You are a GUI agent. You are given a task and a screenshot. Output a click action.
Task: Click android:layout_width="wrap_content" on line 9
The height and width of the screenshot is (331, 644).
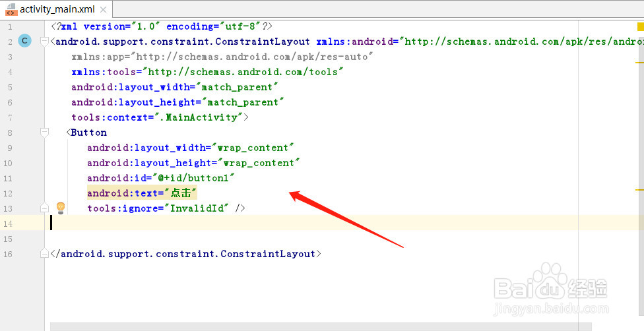pos(190,148)
